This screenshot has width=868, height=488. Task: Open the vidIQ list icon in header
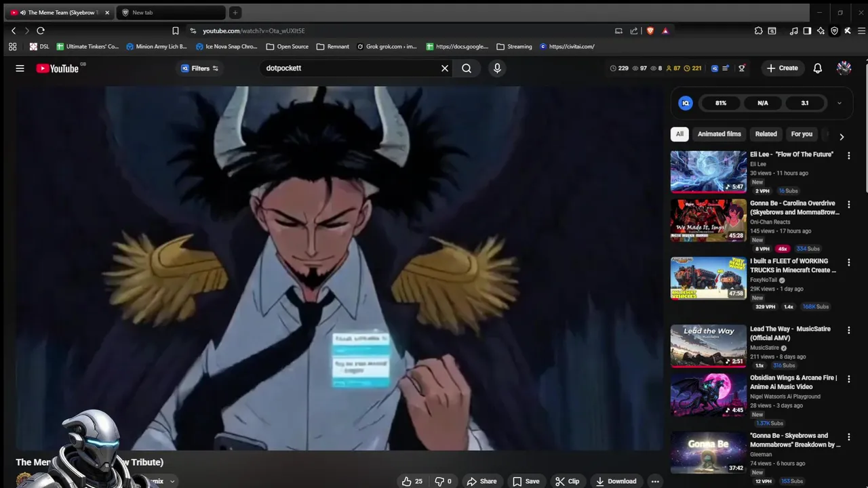click(x=726, y=68)
